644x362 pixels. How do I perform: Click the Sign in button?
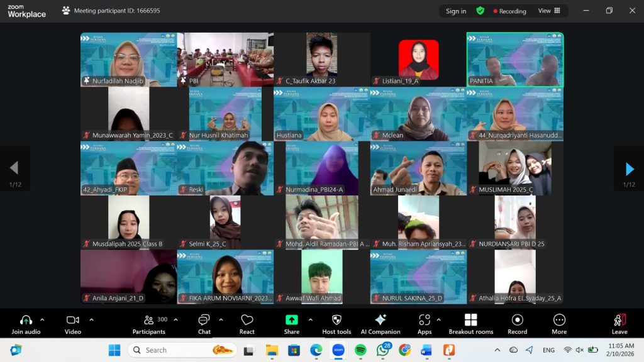(x=456, y=11)
